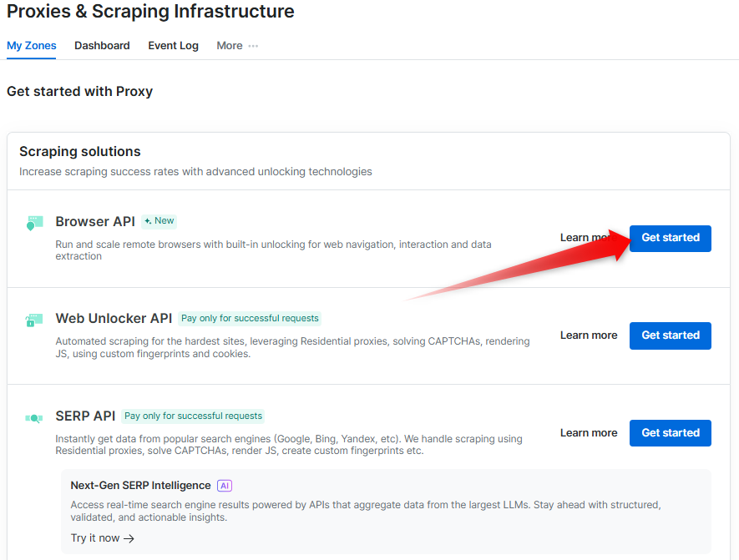Click Proxies & Scraping Infrastructure title
Viewport: 739px width, 560px height.
(x=150, y=12)
